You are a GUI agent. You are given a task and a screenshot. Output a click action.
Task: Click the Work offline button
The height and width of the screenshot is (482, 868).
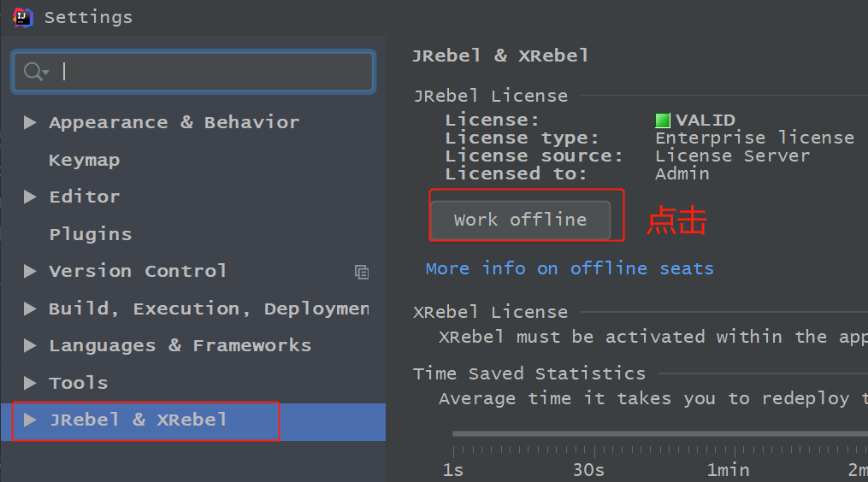coord(520,220)
